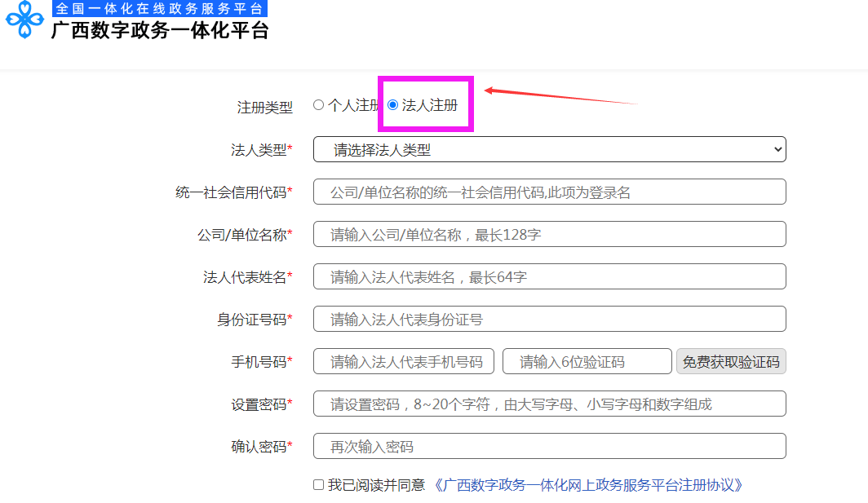Open the 请选择法人类型 dropdown

[x=550, y=149]
